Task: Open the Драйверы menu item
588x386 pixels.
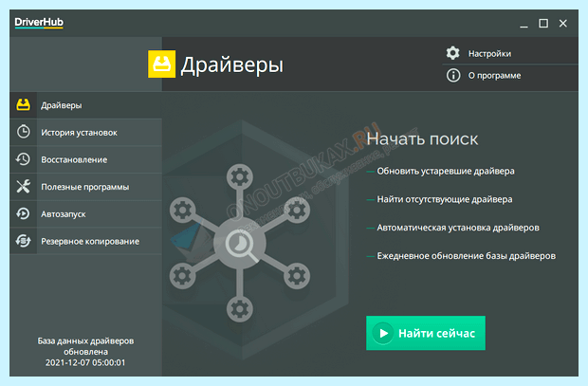Action: (86, 105)
